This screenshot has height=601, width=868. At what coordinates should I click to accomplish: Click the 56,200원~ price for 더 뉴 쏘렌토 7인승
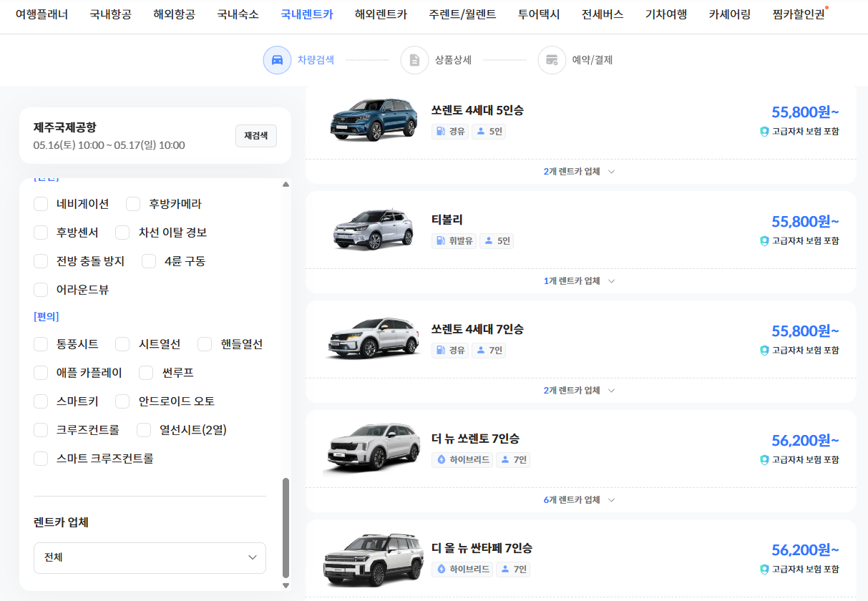pos(805,441)
